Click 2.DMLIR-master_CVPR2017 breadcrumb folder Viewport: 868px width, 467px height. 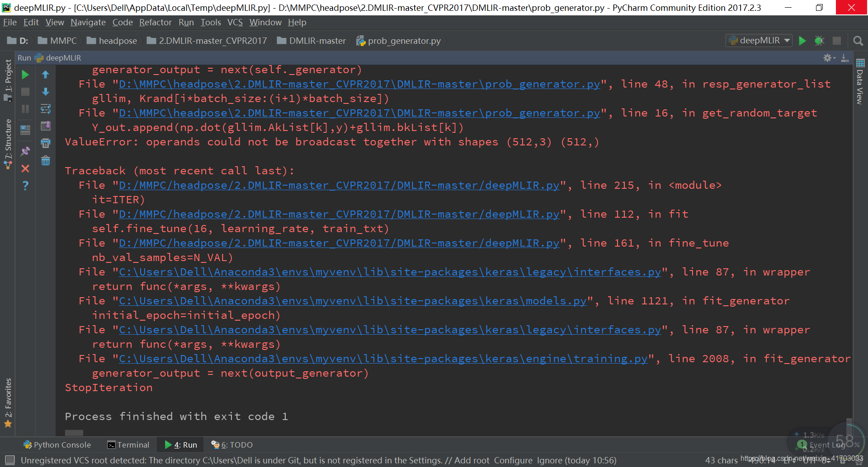(207, 41)
